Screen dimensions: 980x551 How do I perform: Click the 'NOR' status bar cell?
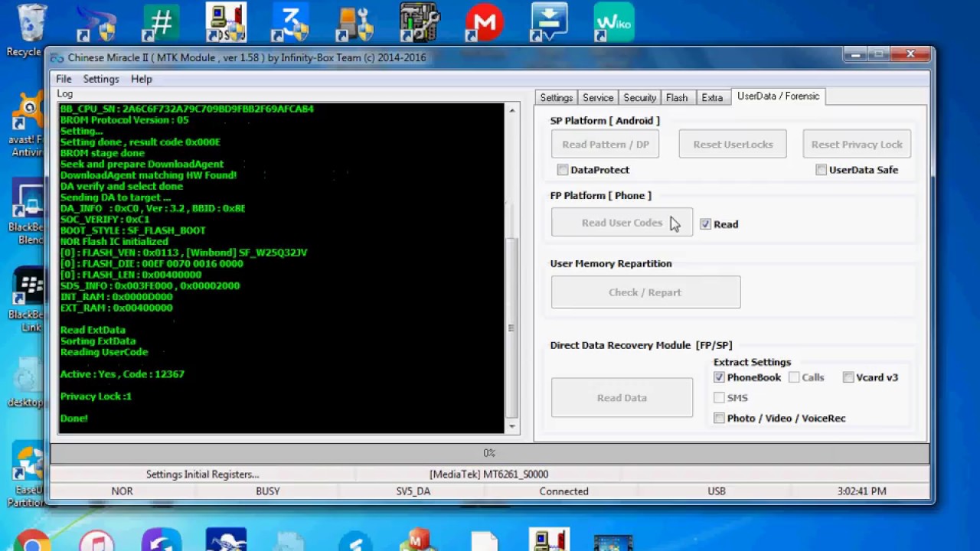point(122,491)
